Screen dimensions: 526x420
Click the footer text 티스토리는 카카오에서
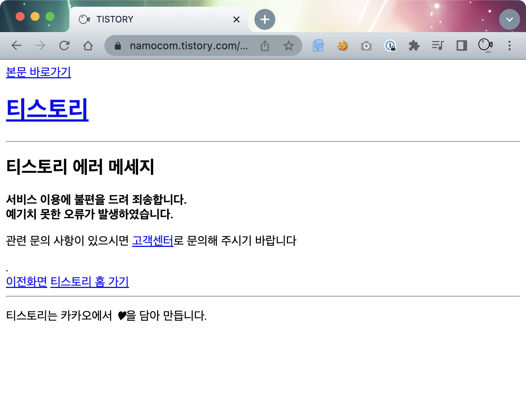(x=59, y=316)
